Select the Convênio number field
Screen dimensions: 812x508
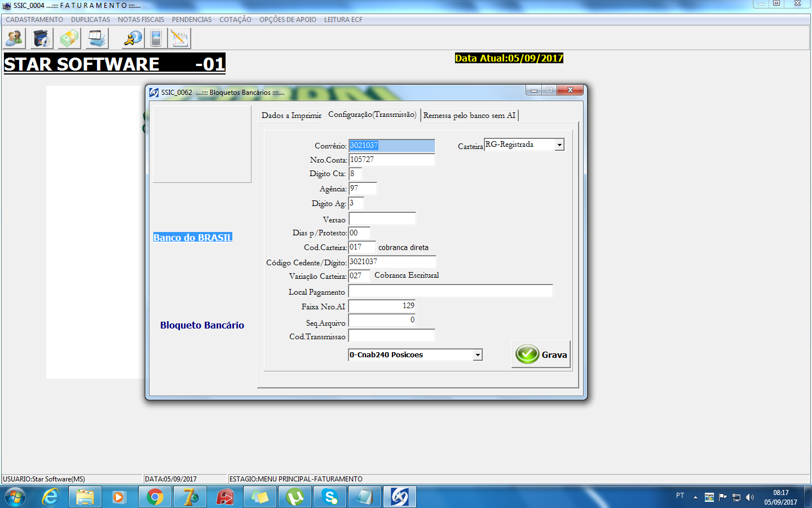click(x=392, y=146)
